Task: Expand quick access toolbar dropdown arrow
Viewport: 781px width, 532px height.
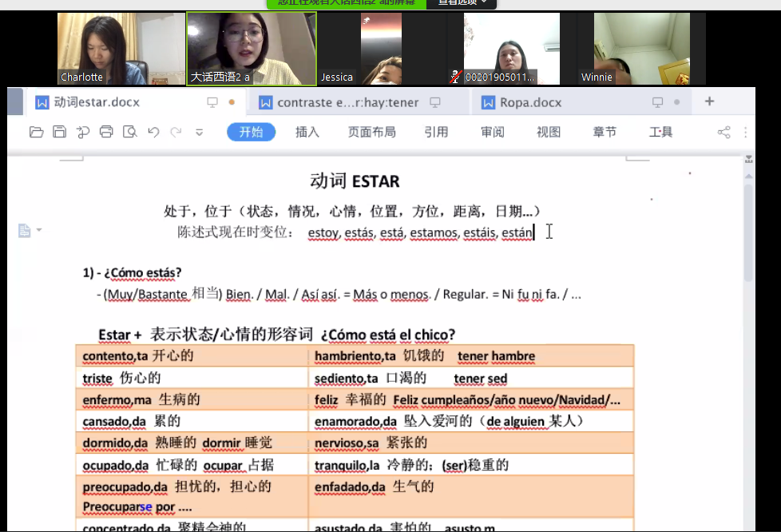Action: click(x=199, y=133)
